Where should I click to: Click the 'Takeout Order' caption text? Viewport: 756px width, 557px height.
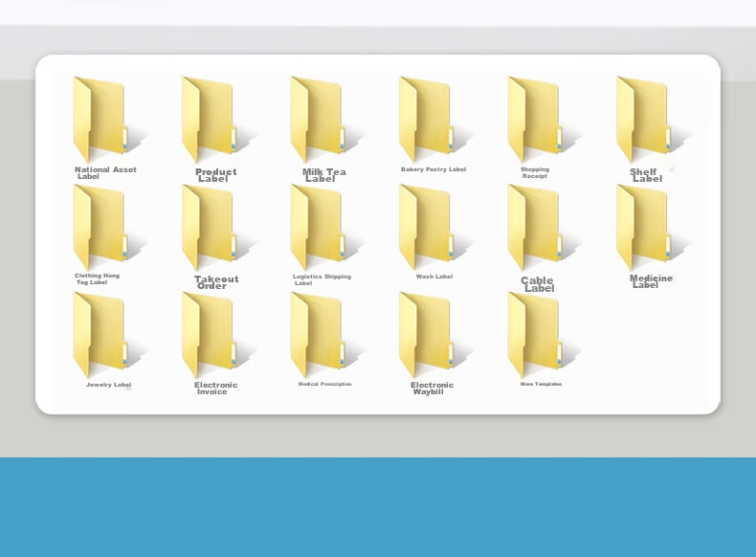[x=216, y=282]
